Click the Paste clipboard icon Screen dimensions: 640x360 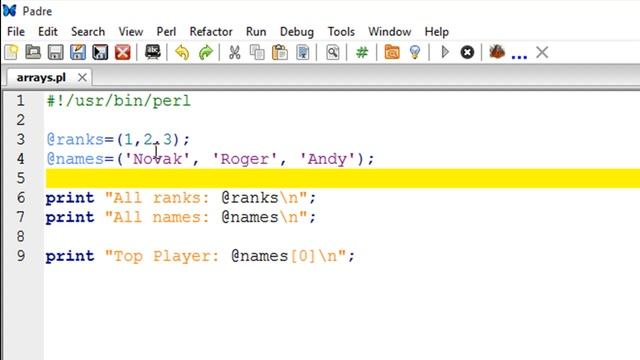coord(280,53)
